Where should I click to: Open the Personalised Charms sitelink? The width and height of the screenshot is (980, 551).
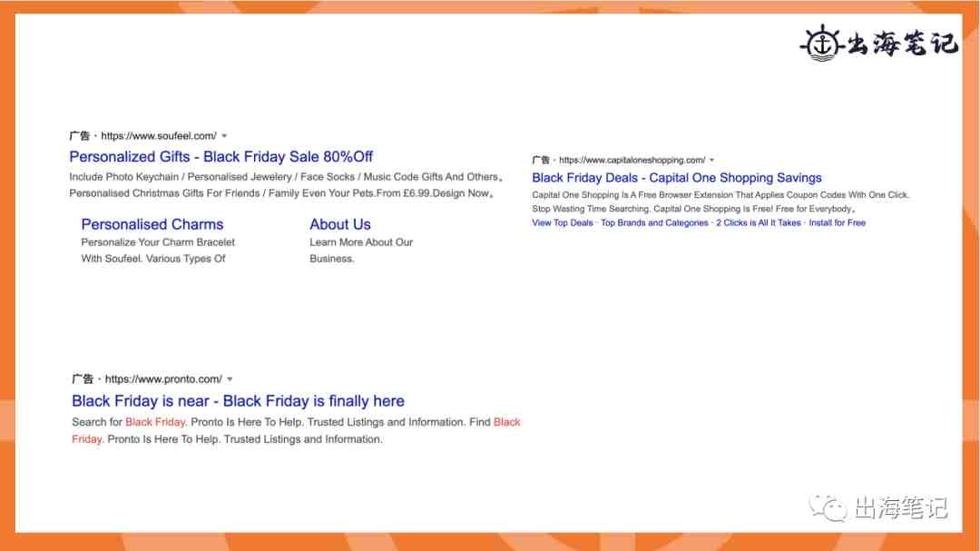pyautogui.click(x=152, y=224)
